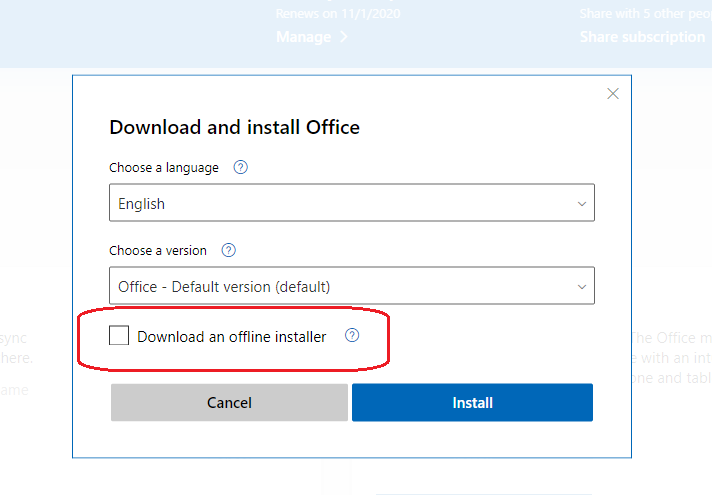The width and height of the screenshot is (712, 495).
Task: Close the Download and install Office dialog
Action: click(613, 94)
